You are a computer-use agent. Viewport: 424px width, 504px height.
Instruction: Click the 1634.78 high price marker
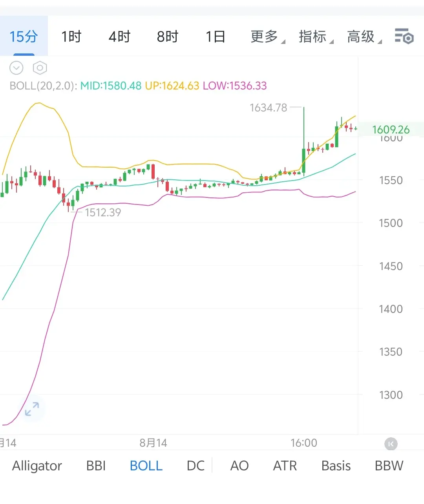click(x=269, y=108)
